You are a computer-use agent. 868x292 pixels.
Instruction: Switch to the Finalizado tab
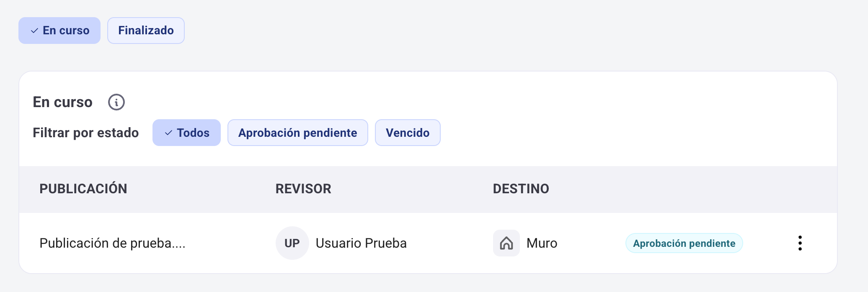tap(146, 31)
